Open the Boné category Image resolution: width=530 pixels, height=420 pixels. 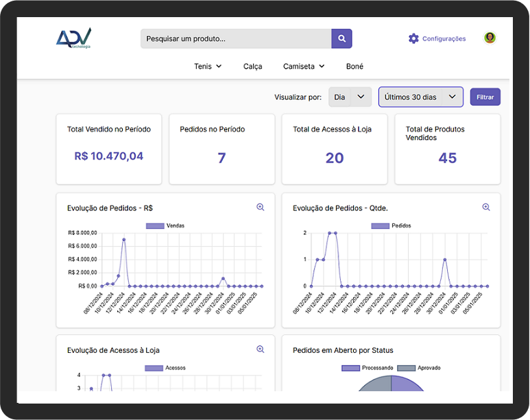click(x=354, y=66)
